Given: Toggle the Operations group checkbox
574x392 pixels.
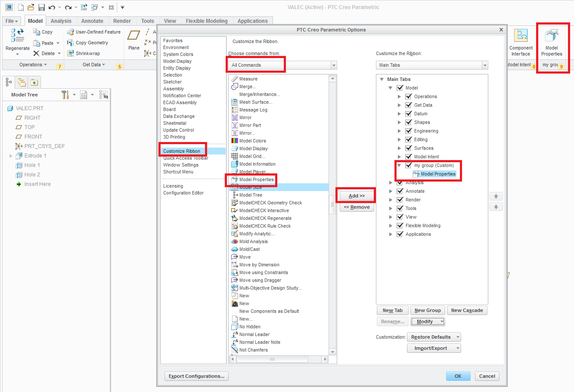Looking at the screenshot, I should [x=409, y=96].
